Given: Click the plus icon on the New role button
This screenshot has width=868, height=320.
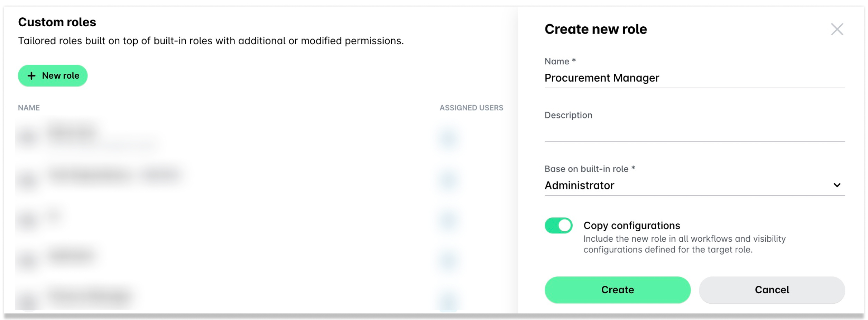Looking at the screenshot, I should [x=32, y=75].
